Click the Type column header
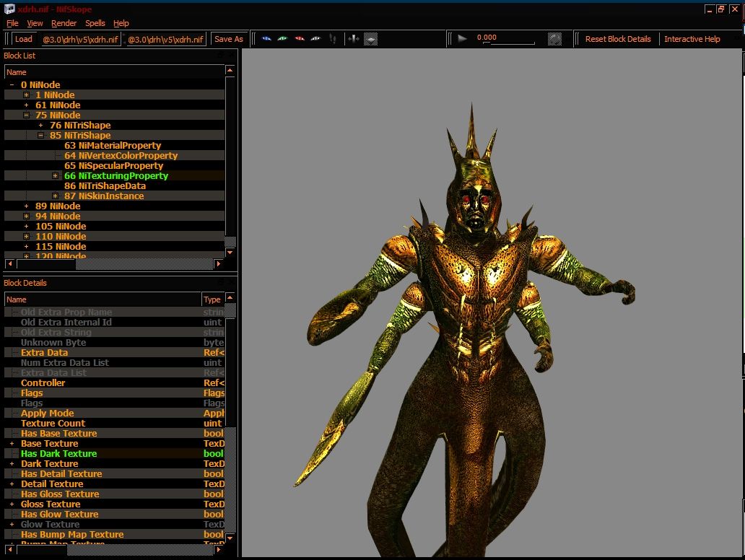Image resolution: width=745 pixels, height=560 pixels. (x=213, y=299)
